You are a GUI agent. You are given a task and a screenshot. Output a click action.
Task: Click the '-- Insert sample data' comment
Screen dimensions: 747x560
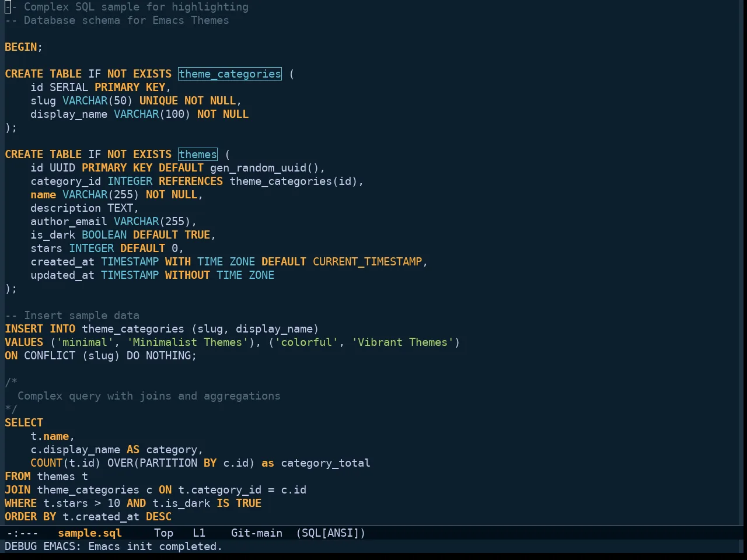[72, 315]
